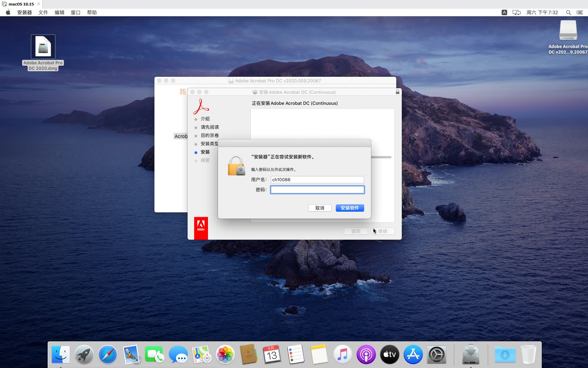Close the macOS 10.15 VM tab
588x368 pixels.
39,4
